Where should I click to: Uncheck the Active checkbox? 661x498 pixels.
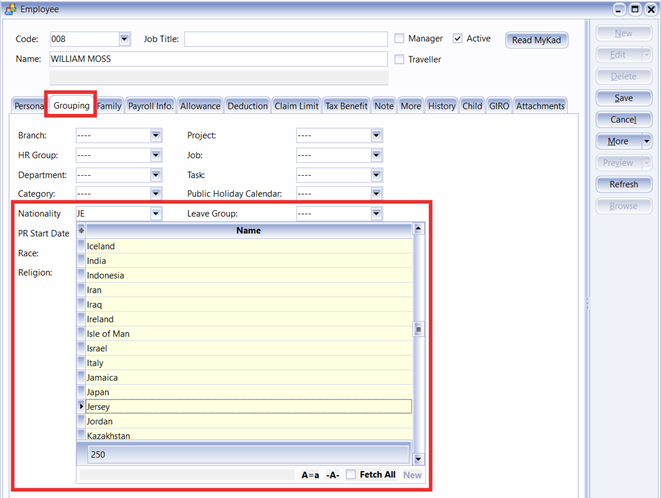point(458,39)
